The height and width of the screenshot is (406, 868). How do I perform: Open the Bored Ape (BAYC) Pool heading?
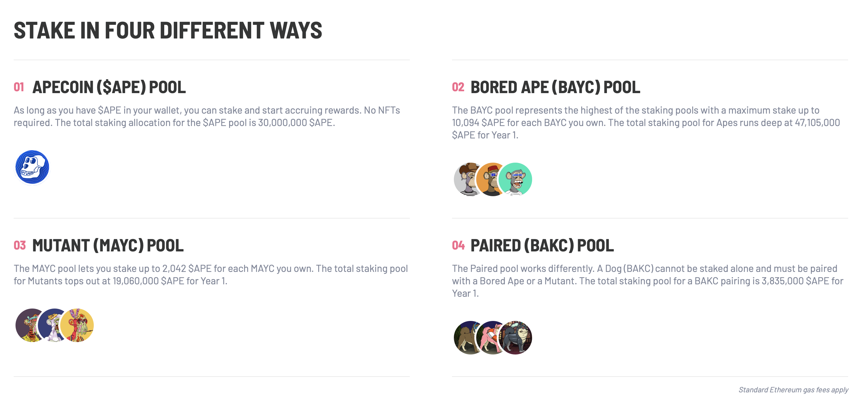(555, 87)
